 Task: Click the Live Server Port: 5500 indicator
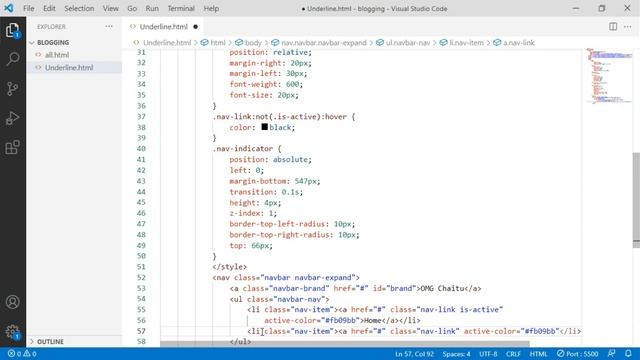point(578,354)
